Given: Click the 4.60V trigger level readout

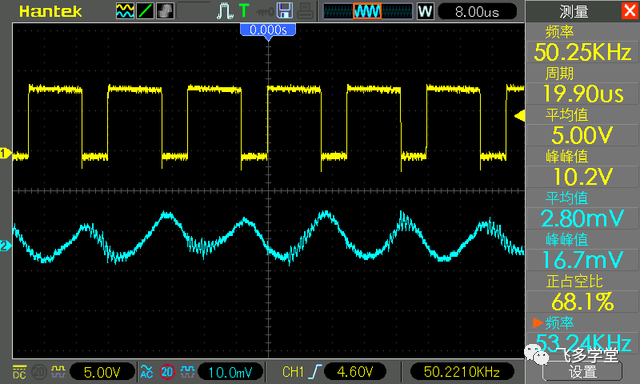Looking at the screenshot, I should [x=355, y=372].
